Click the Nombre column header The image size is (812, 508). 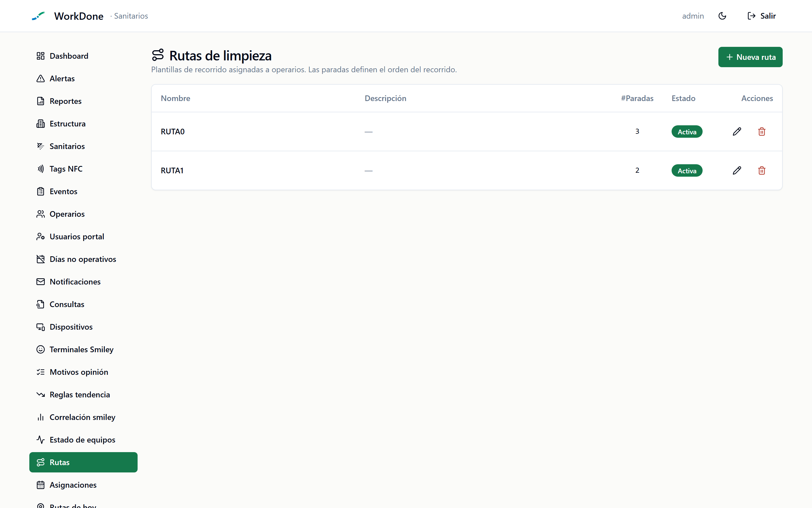175,98
